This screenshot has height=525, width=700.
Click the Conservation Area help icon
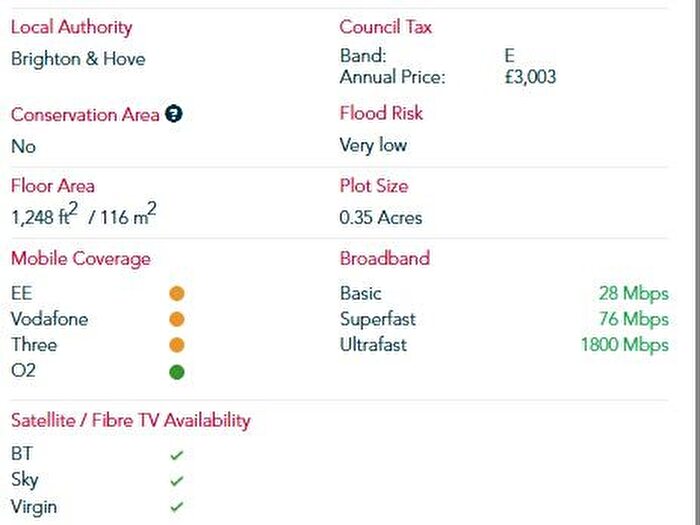174,115
